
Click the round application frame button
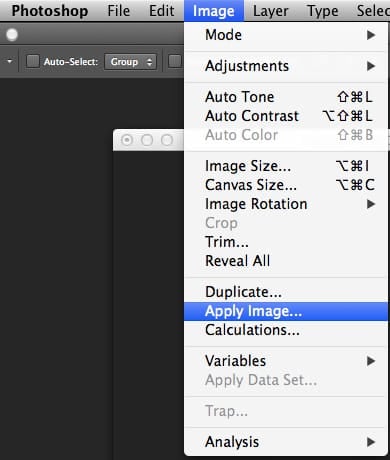[12, 35]
